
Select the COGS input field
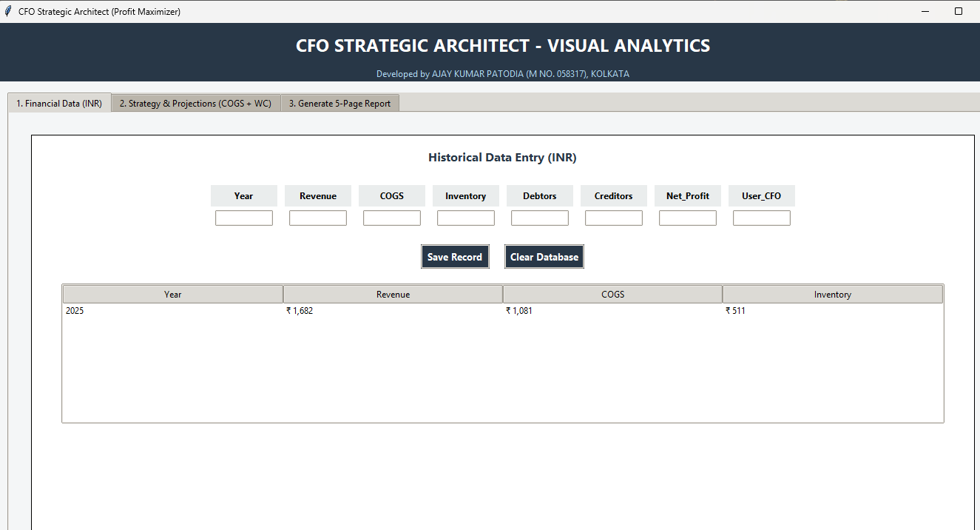(x=392, y=218)
